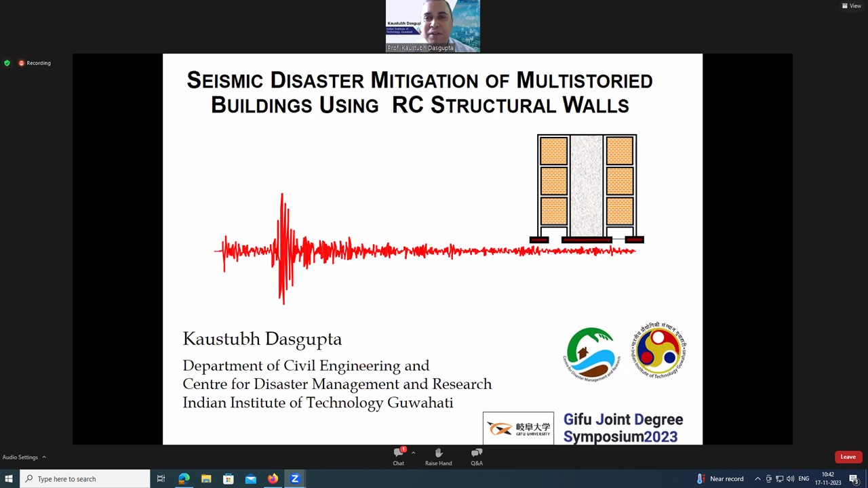This screenshot has width=868, height=488.
Task: Switch to Zoom taskbar icon
Action: click(295, 479)
